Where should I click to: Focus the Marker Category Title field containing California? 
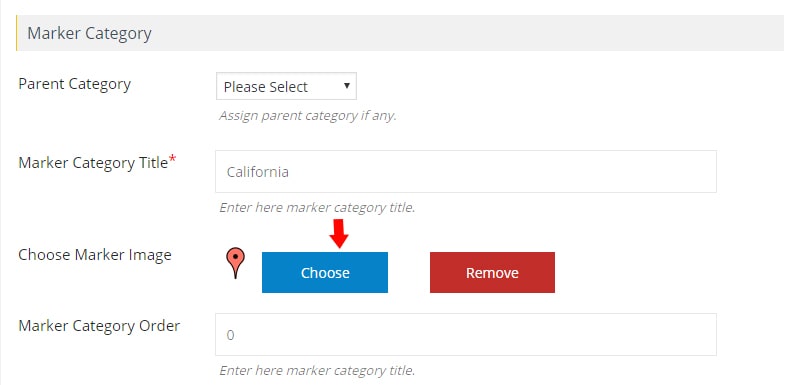(466, 172)
